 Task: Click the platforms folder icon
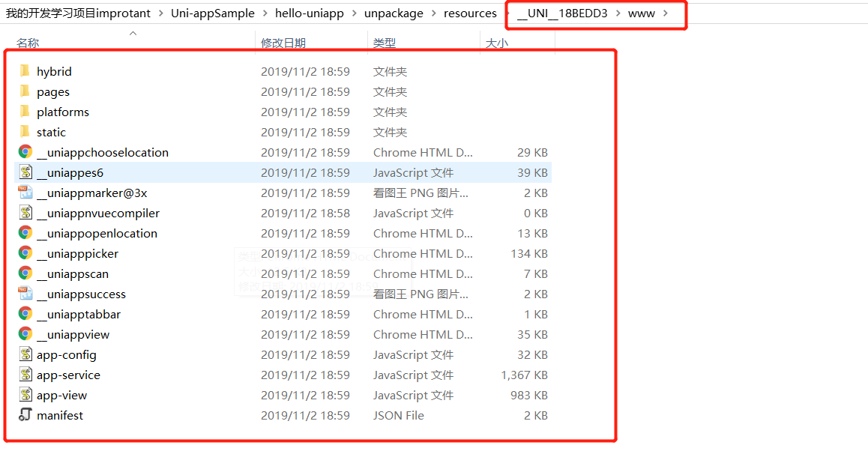coord(25,111)
